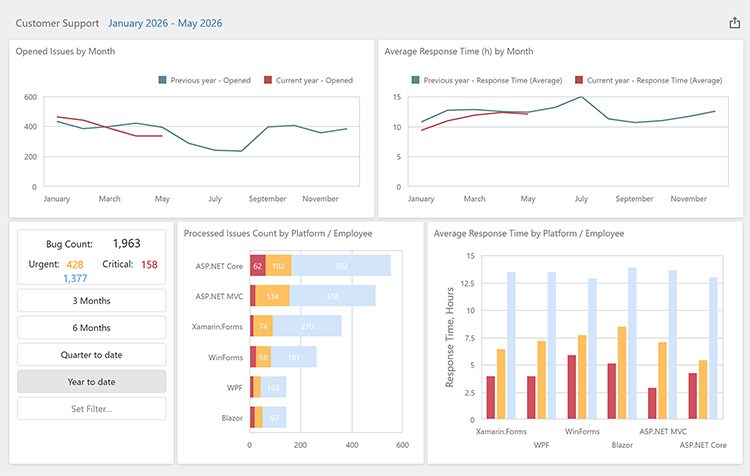Click the Xamarin.Forms row label in bar chart
Viewport: 750px width, 476px height.
pyautogui.click(x=217, y=327)
